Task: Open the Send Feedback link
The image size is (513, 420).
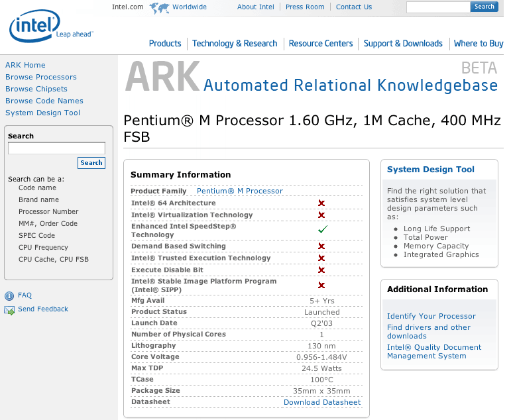Action: pos(43,309)
